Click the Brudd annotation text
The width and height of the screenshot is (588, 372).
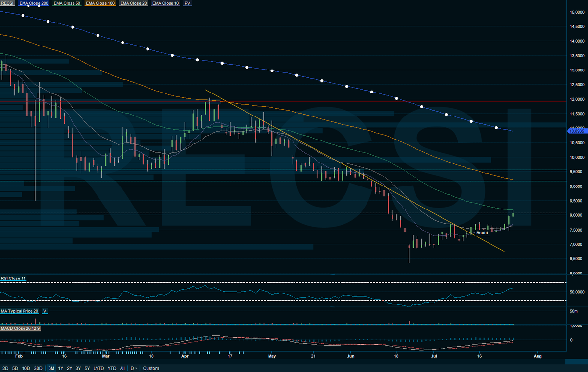click(x=482, y=233)
